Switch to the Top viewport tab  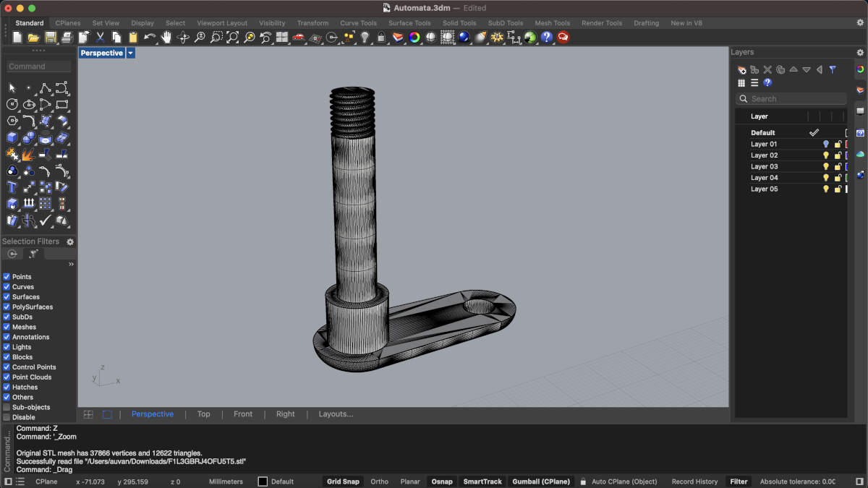click(x=204, y=414)
